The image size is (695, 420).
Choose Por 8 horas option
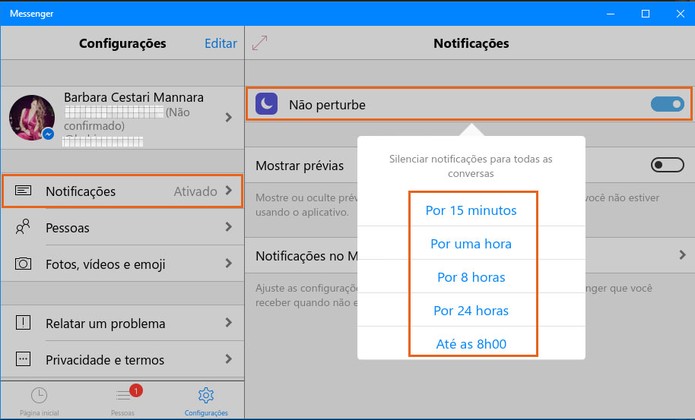(x=471, y=277)
